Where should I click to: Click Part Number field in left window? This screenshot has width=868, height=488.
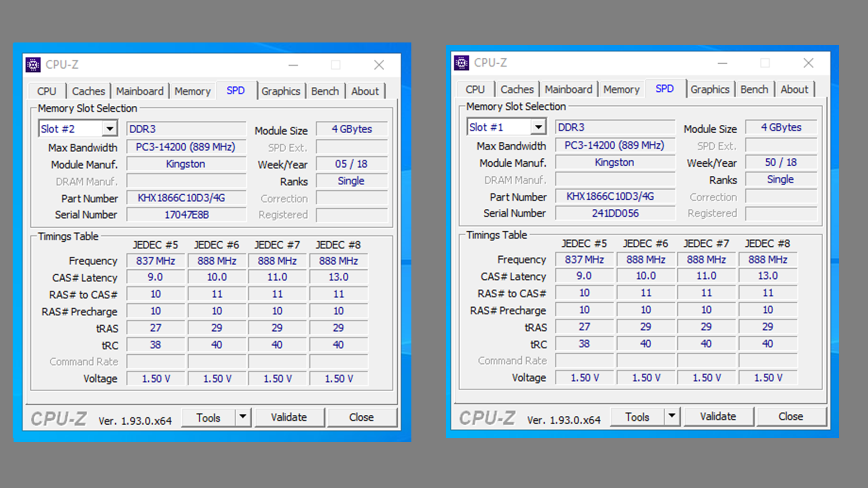pyautogui.click(x=186, y=198)
